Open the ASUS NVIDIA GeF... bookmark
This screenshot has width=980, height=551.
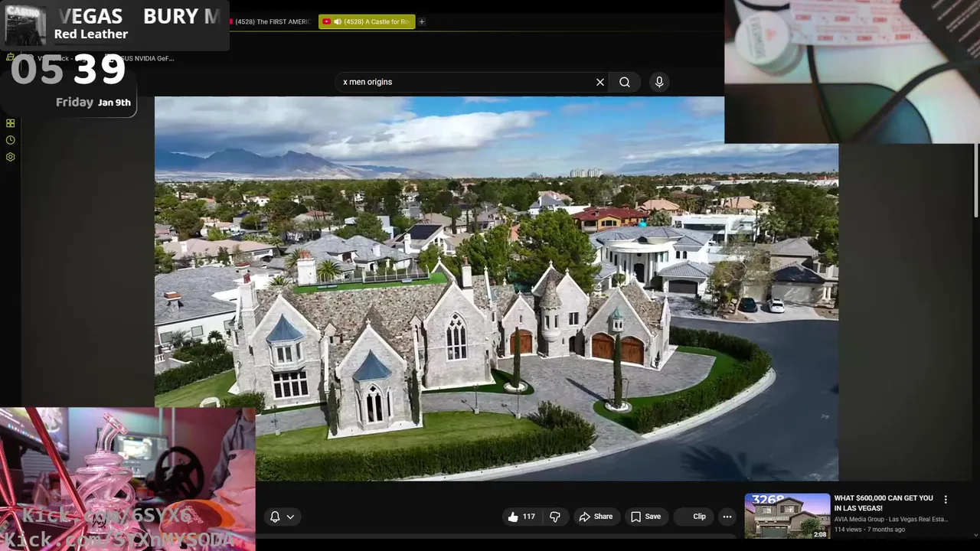pos(142,58)
